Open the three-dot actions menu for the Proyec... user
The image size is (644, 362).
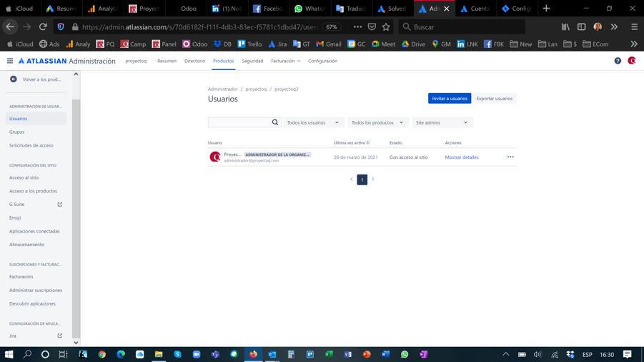[x=510, y=157]
